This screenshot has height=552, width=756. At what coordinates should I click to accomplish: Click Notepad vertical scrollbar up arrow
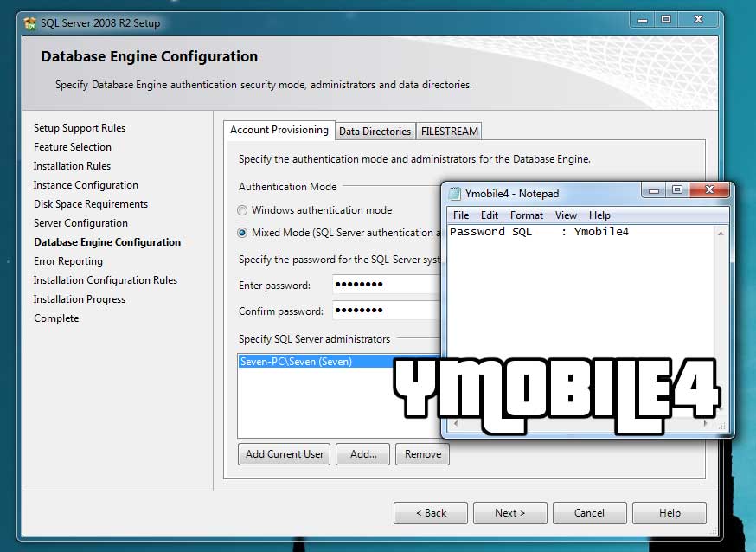coord(721,233)
